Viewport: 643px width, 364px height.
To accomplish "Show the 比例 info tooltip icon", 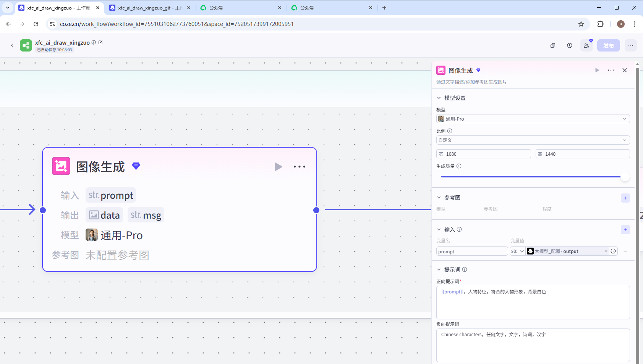I will tap(450, 131).
